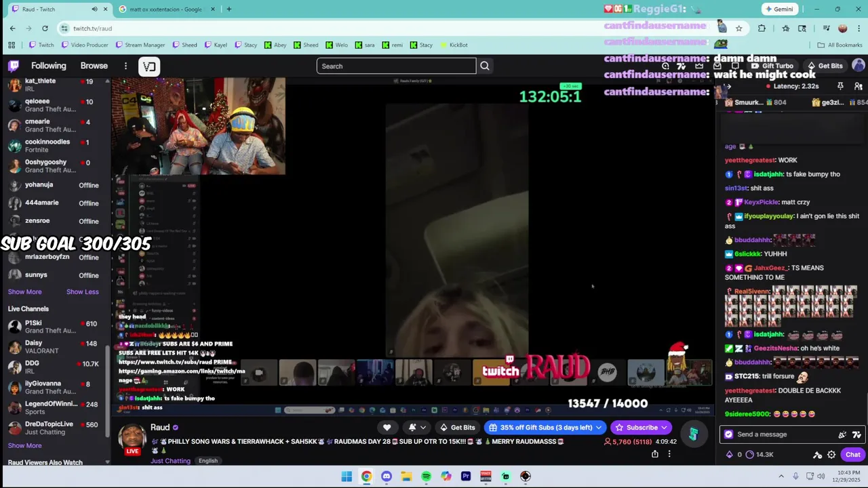Open site information for twitch.tv

[64, 28]
